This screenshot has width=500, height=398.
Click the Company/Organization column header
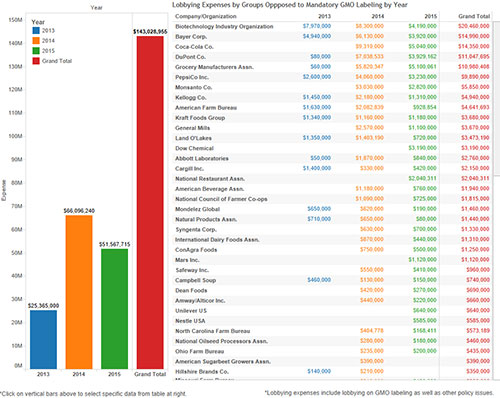point(206,16)
